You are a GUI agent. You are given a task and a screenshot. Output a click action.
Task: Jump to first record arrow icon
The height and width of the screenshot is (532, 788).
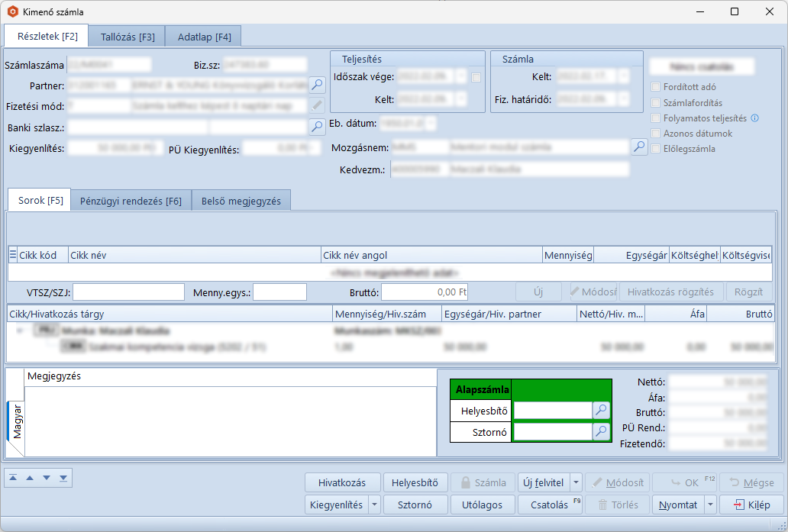click(13, 478)
